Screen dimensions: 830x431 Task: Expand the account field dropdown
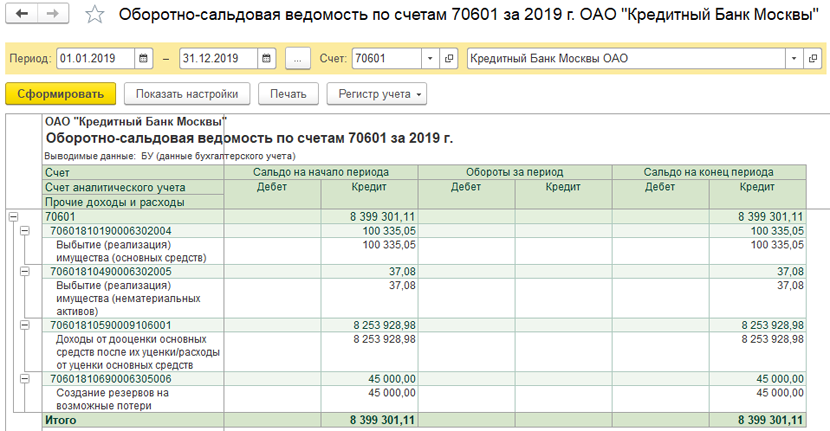[432, 59]
